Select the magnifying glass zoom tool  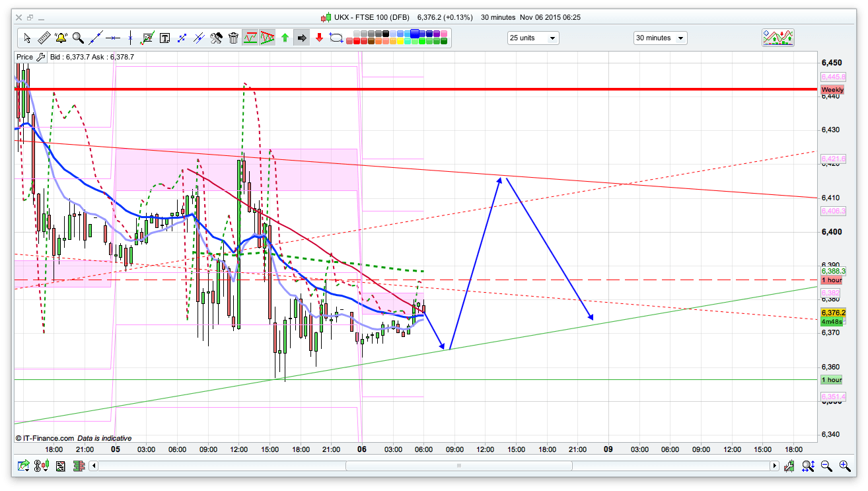pyautogui.click(x=78, y=38)
